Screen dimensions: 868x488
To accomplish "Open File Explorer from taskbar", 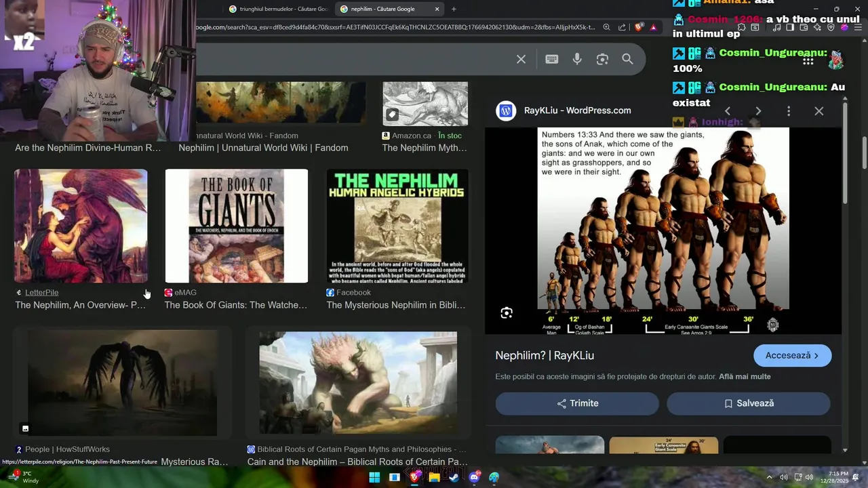I will tap(434, 477).
